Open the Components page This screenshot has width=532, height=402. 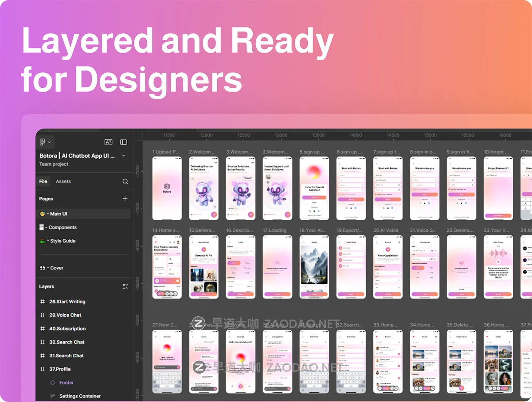pos(62,227)
